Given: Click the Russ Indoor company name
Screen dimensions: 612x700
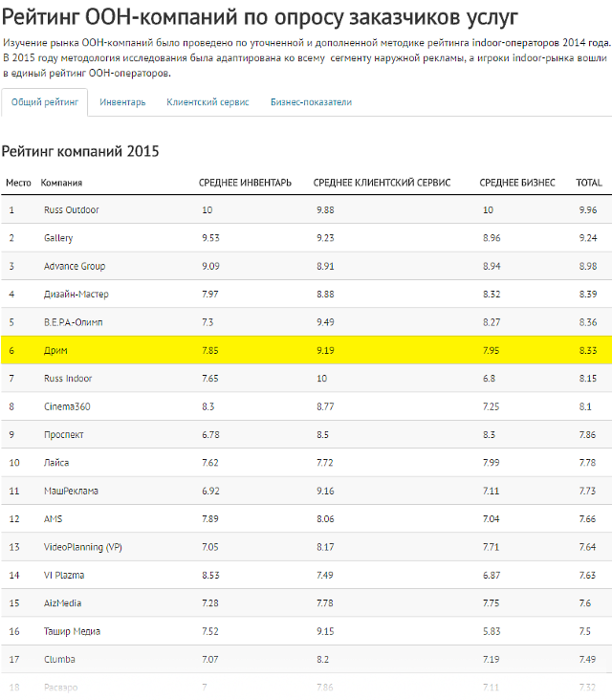Looking at the screenshot, I should point(68,379).
